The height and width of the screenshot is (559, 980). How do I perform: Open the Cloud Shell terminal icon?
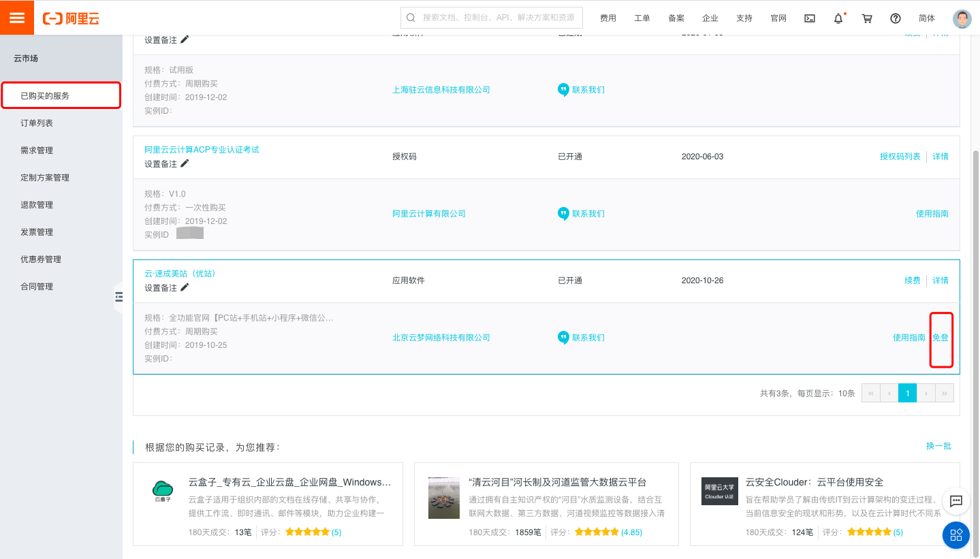click(x=810, y=18)
